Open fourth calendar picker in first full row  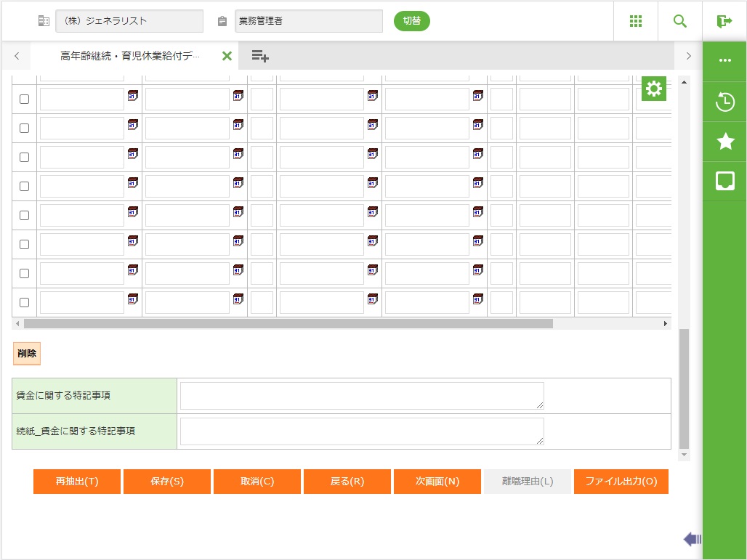[x=478, y=96]
